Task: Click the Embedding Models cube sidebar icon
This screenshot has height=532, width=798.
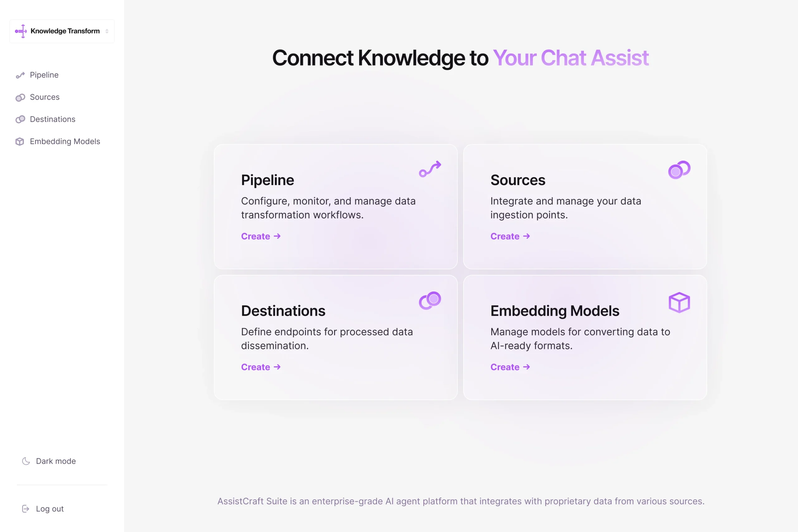Action: click(x=20, y=141)
